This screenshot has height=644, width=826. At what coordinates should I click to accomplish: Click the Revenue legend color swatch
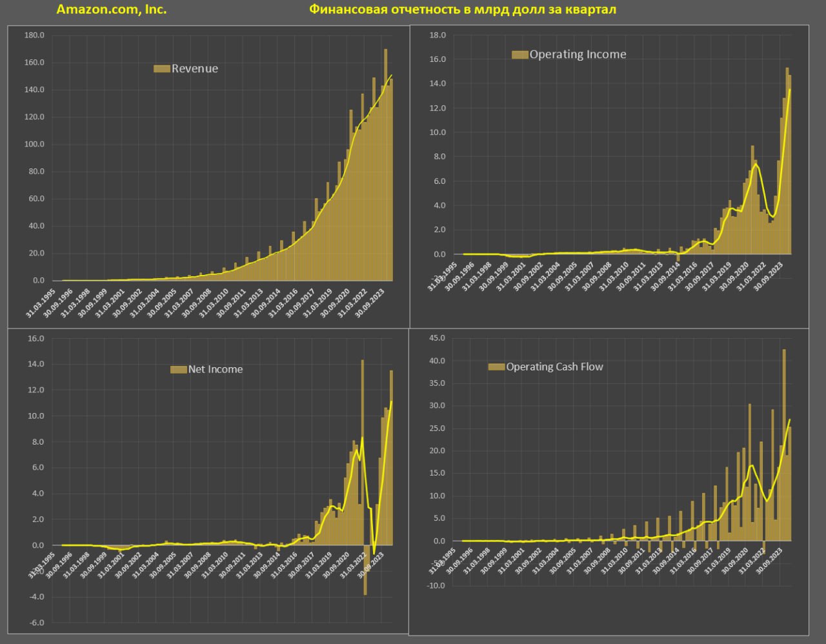coord(161,69)
